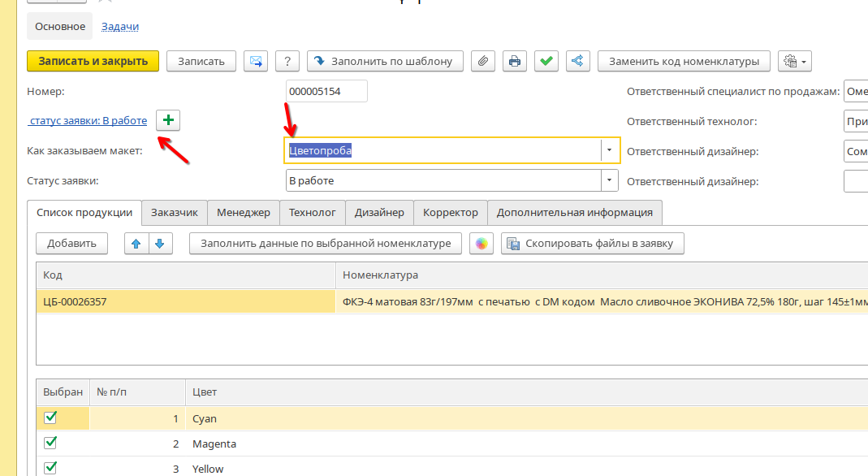Switch to the Заказчик tab
The width and height of the screenshot is (868, 476).
pyautogui.click(x=175, y=213)
